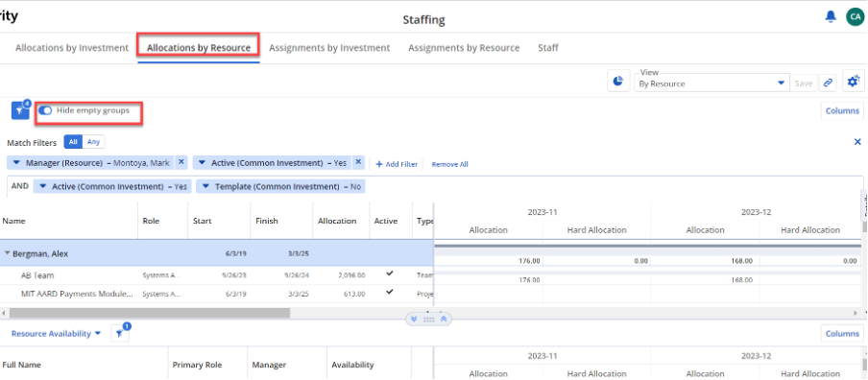Screen dimensions: 868x380
Task: Open the Resource Availability filter funnel
Action: click(120, 334)
